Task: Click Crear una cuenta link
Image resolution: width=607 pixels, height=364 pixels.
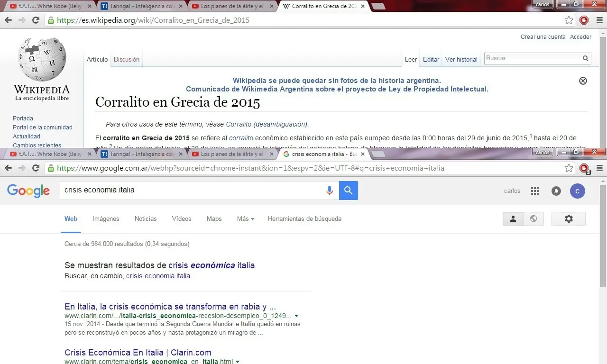Action: point(543,36)
